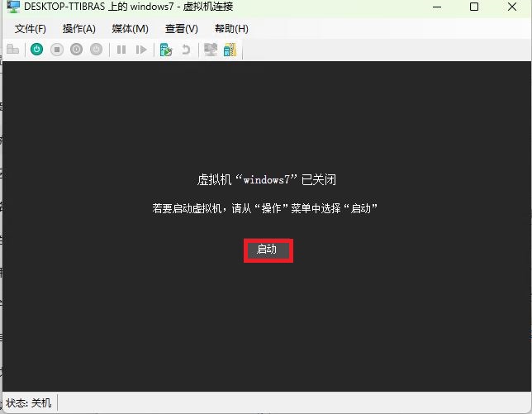Open the 媒体(M) menu
Image resolution: width=532 pixels, height=414 pixels.
131,29
